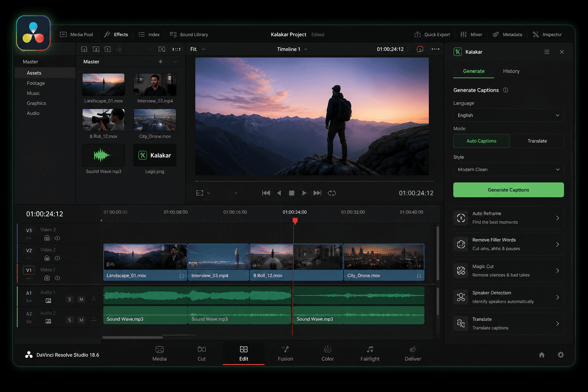
Task: Show the Metadata panel
Action: click(x=507, y=34)
